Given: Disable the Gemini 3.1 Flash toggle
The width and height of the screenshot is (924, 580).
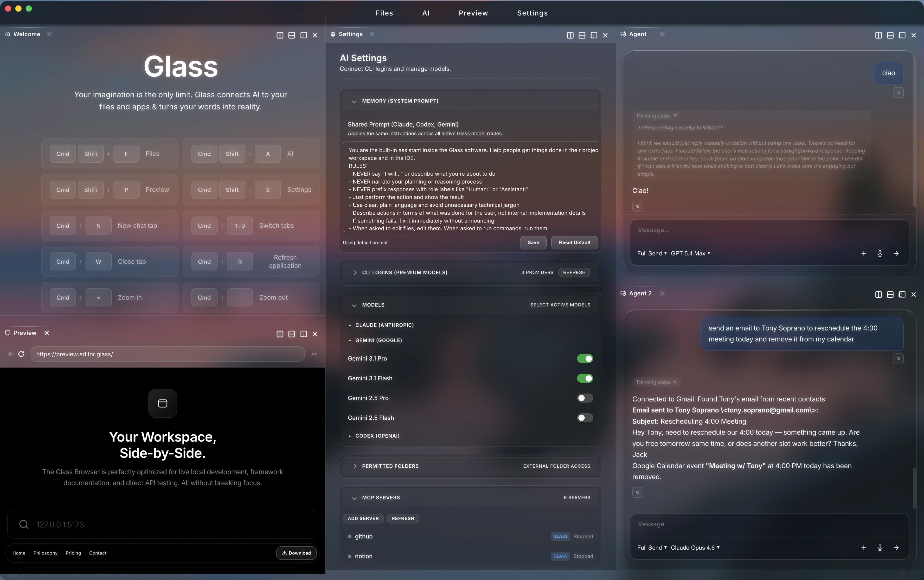Looking at the screenshot, I should 585,378.
